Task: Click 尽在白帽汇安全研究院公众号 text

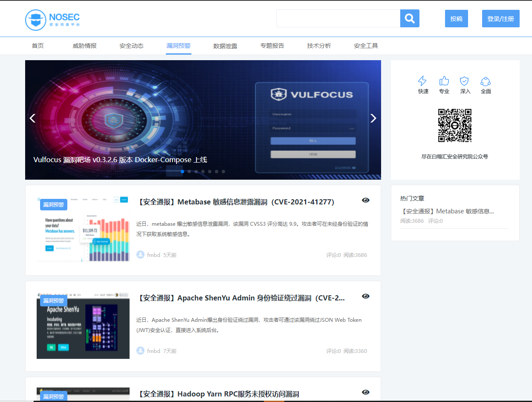Action: [455, 157]
